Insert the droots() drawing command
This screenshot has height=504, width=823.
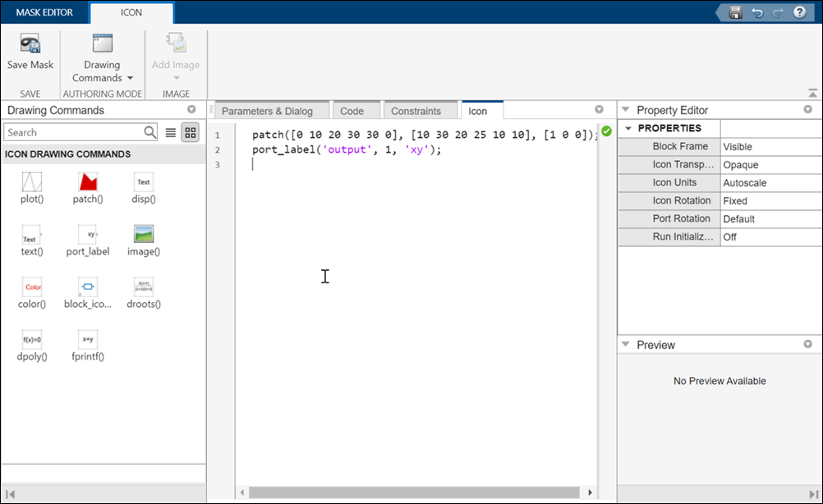(x=143, y=293)
